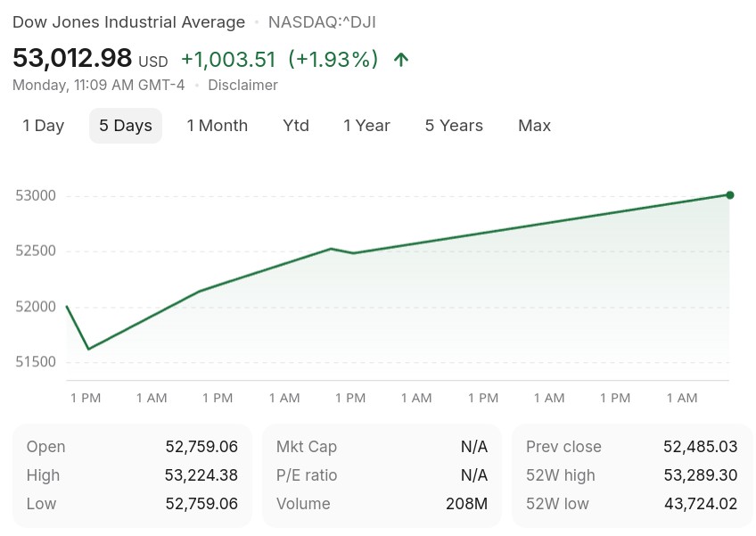Viewport: 756px width, 536px height.
Task: Click the 53000 gridline axis label
Action: tap(36, 195)
